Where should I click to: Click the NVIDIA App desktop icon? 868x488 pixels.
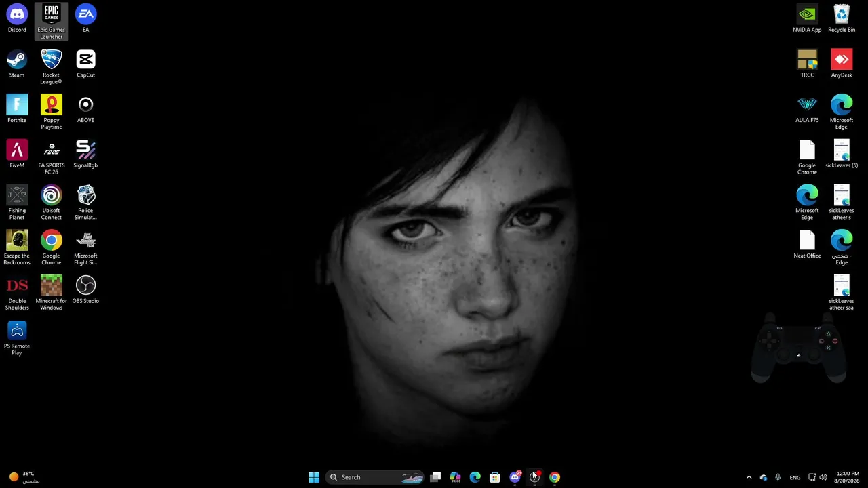[807, 18]
